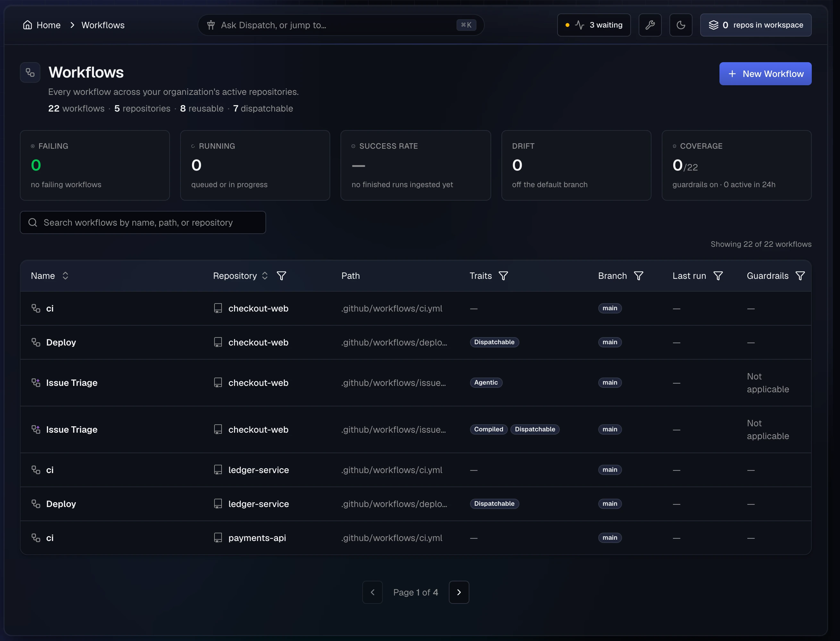This screenshot has height=641, width=840.
Task: Open the Repository column filter
Action: coord(281,276)
